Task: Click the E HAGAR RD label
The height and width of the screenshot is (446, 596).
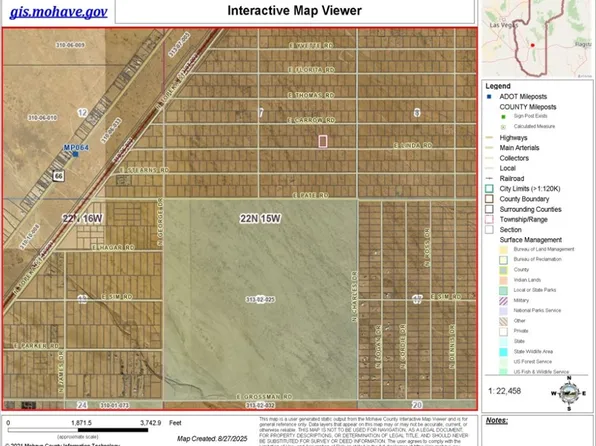Action: pyautogui.click(x=113, y=247)
